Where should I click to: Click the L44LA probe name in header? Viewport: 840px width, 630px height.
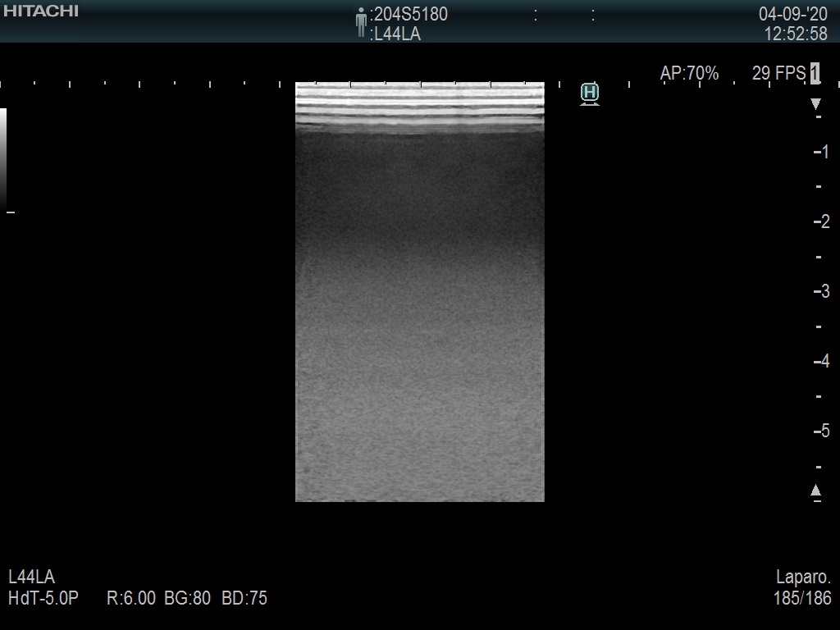(x=397, y=34)
